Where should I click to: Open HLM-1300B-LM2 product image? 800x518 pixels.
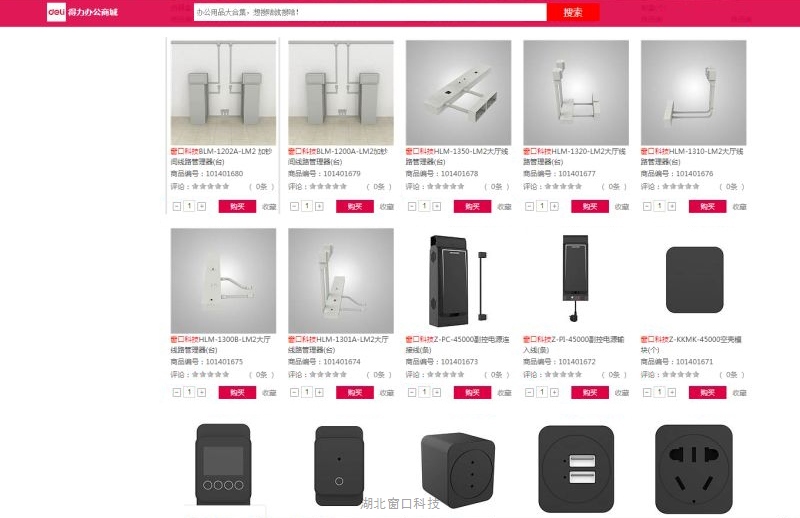pyautogui.click(x=223, y=281)
